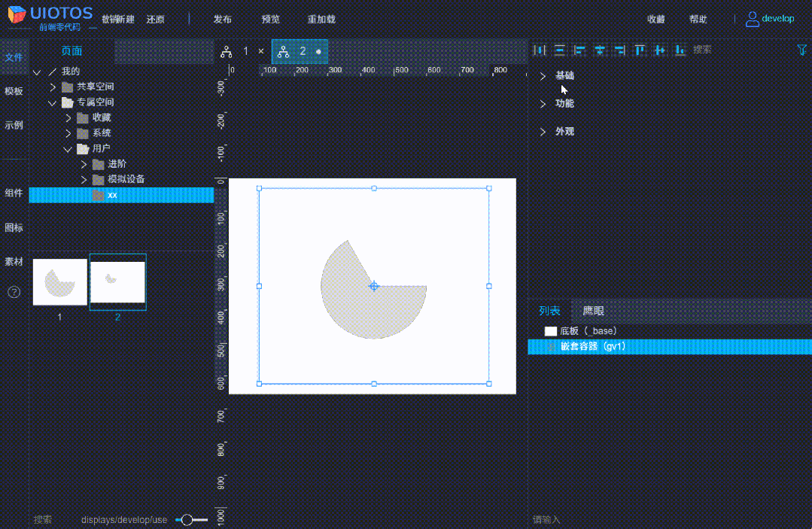Screen dimensions: 812x529
Task: Click the develop username link
Action: (778, 19)
